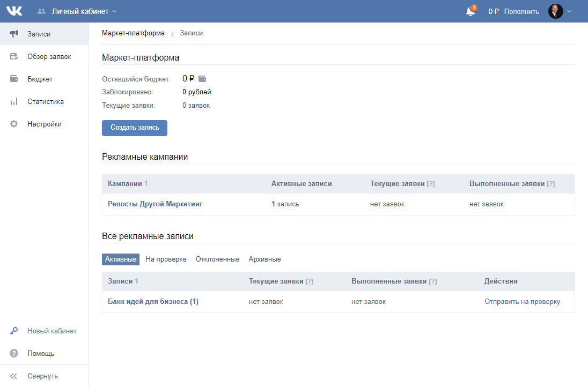Click the Пополнить link in header
The height and width of the screenshot is (387, 588).
point(520,11)
